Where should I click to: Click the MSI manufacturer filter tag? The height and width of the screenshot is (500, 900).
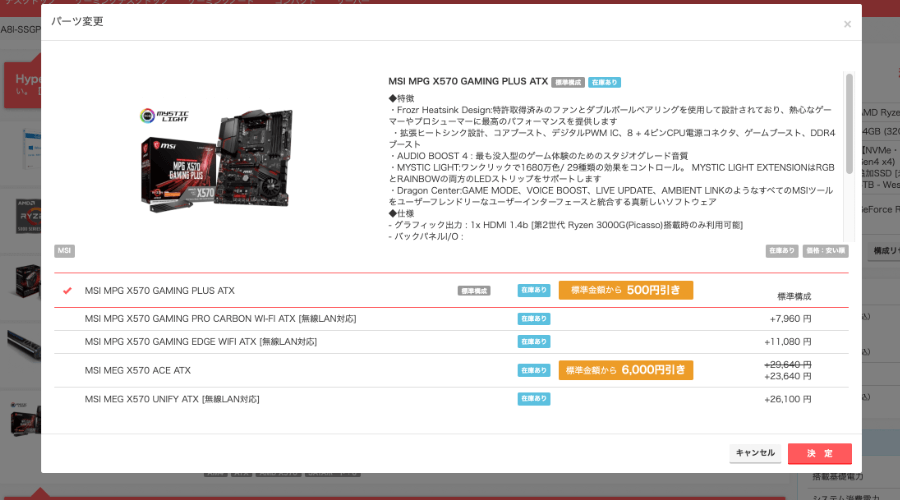[x=64, y=251]
